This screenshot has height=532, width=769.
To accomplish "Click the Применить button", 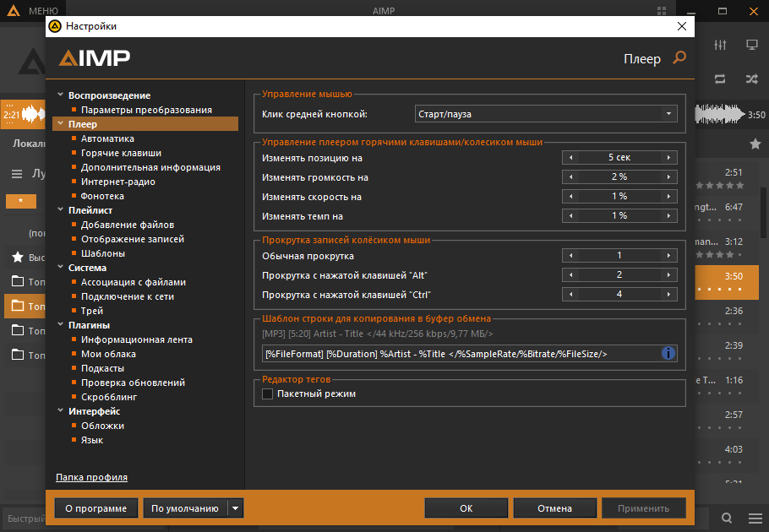I will point(643,508).
